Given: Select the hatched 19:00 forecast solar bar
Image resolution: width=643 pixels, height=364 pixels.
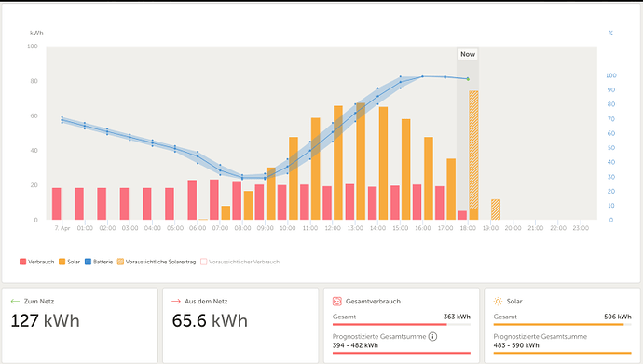Looking at the screenshot, I should coord(496,209).
